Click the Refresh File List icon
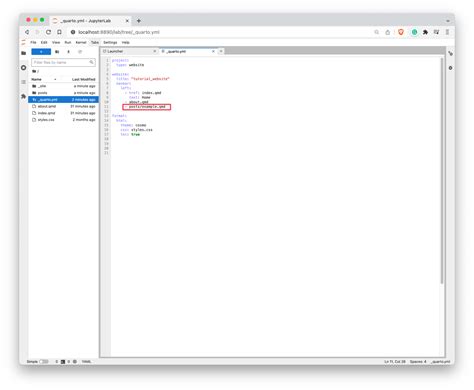 [80, 52]
